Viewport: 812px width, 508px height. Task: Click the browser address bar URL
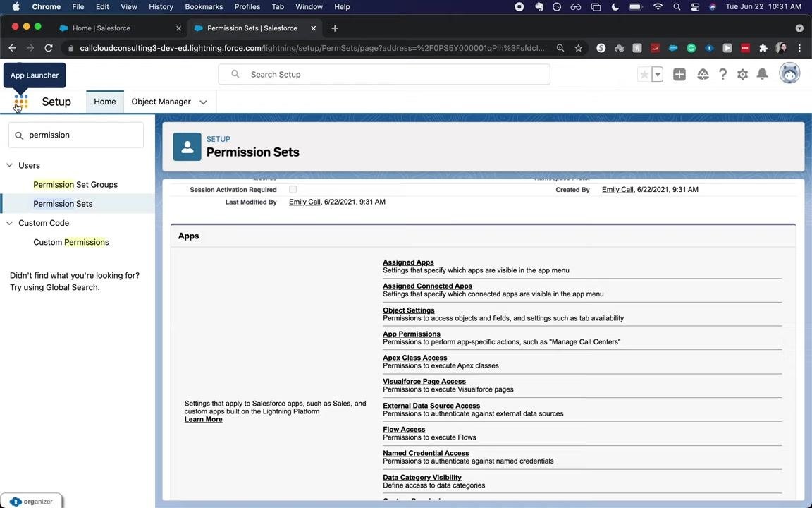coord(312,48)
